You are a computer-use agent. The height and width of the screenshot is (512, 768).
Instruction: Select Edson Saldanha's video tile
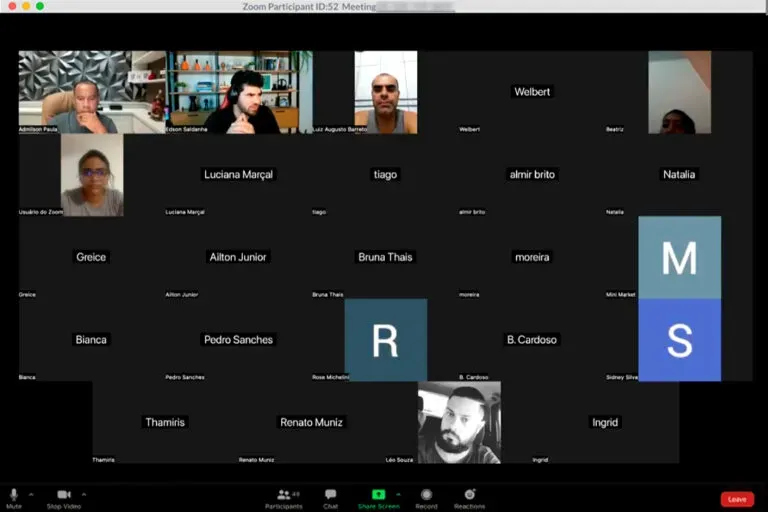tap(239, 92)
